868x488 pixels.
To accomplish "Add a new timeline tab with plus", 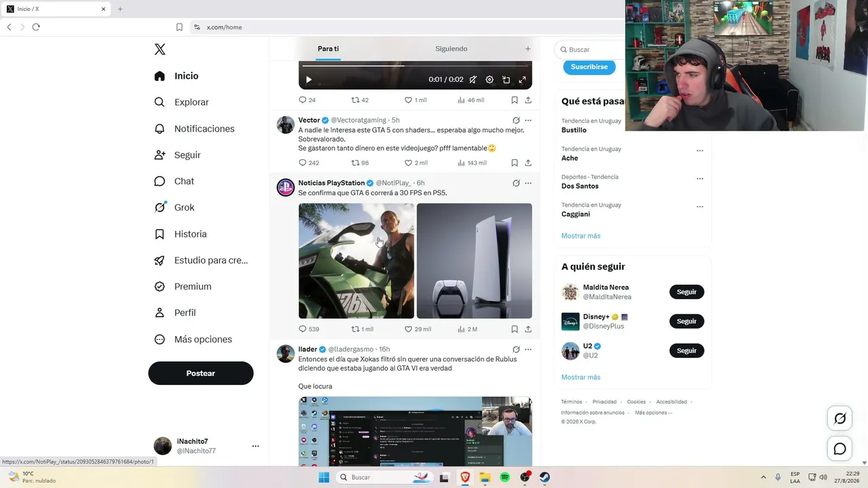I will [x=528, y=49].
